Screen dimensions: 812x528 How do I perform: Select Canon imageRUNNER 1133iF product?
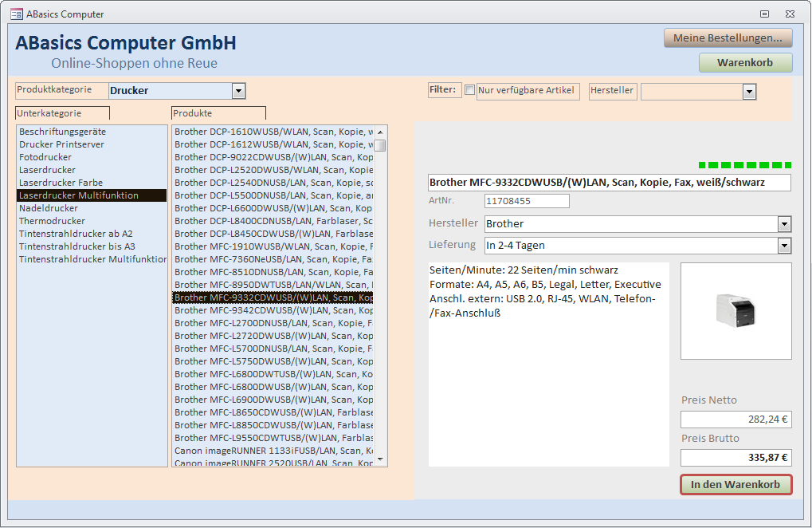(x=273, y=451)
